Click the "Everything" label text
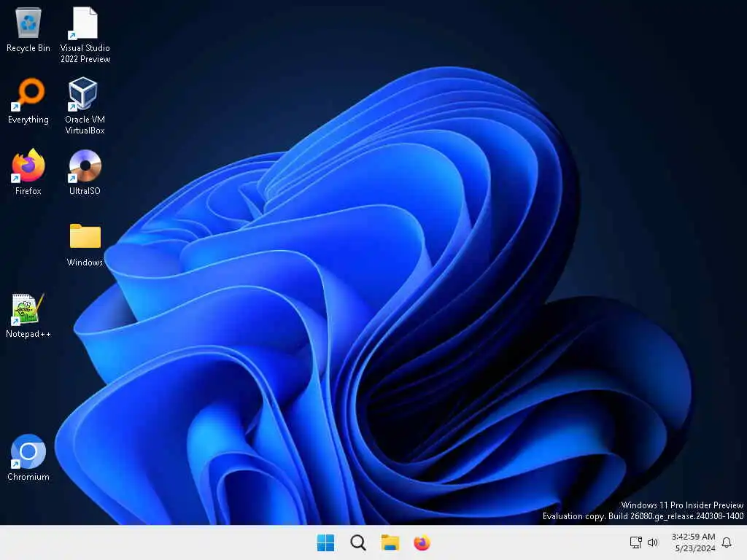 pyautogui.click(x=28, y=120)
